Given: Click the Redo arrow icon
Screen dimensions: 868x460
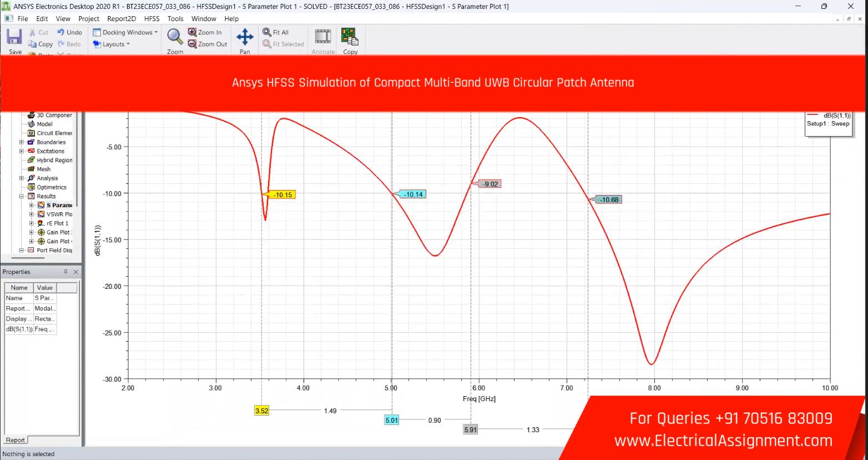Looking at the screenshot, I should pos(61,44).
